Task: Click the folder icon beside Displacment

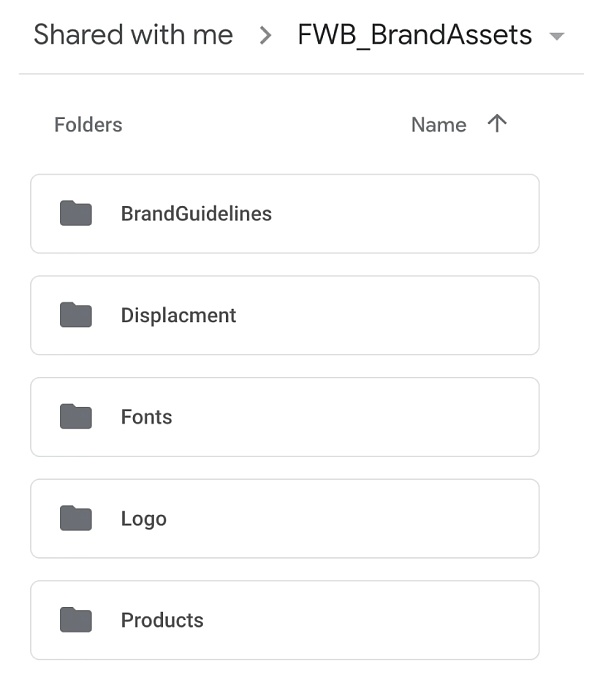Action: click(76, 315)
